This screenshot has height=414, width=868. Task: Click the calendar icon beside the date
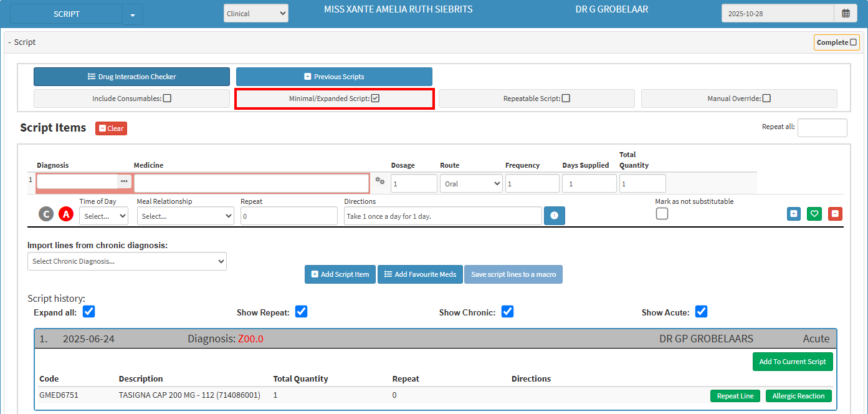pos(846,13)
